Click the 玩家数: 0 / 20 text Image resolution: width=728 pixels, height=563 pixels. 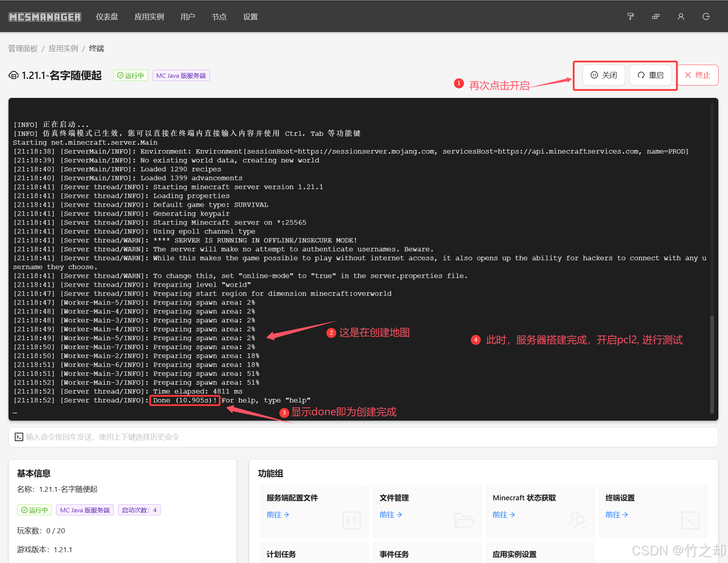41,530
